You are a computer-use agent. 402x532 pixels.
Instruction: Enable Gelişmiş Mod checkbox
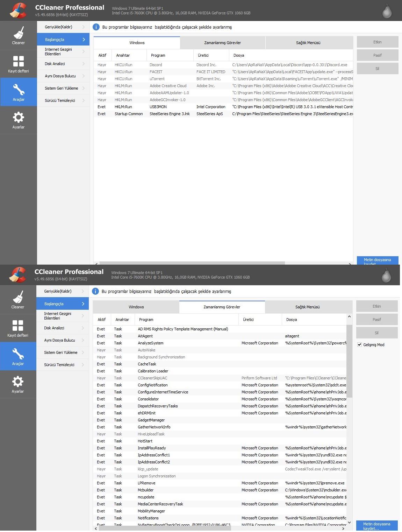(x=359, y=345)
